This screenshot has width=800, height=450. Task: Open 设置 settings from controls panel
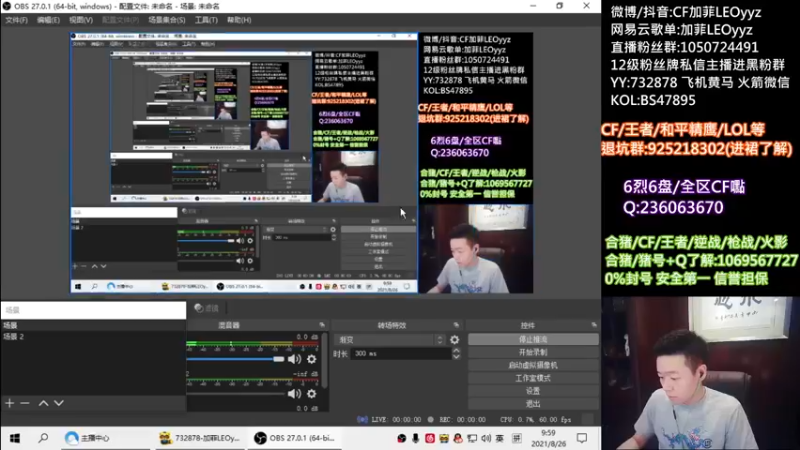point(533,391)
